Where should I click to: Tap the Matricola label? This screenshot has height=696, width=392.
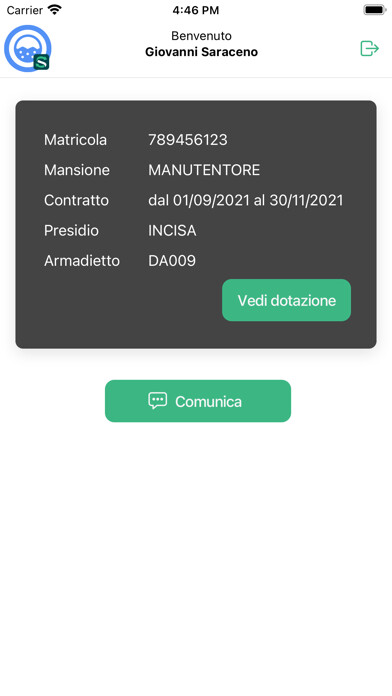pos(75,140)
